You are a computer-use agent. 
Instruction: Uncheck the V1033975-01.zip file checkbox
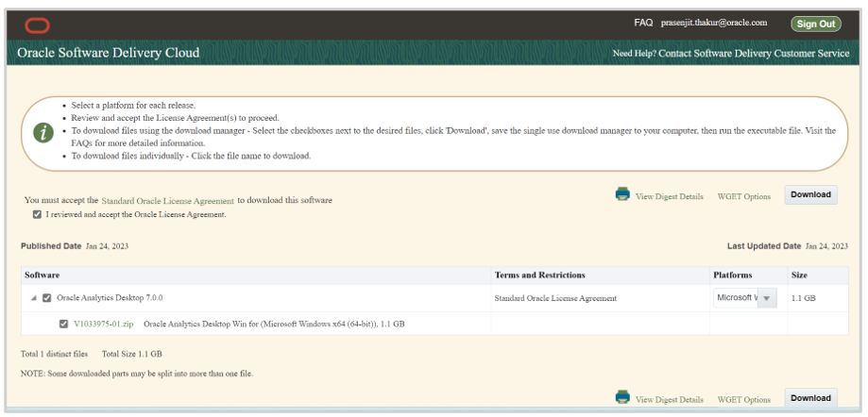point(63,325)
